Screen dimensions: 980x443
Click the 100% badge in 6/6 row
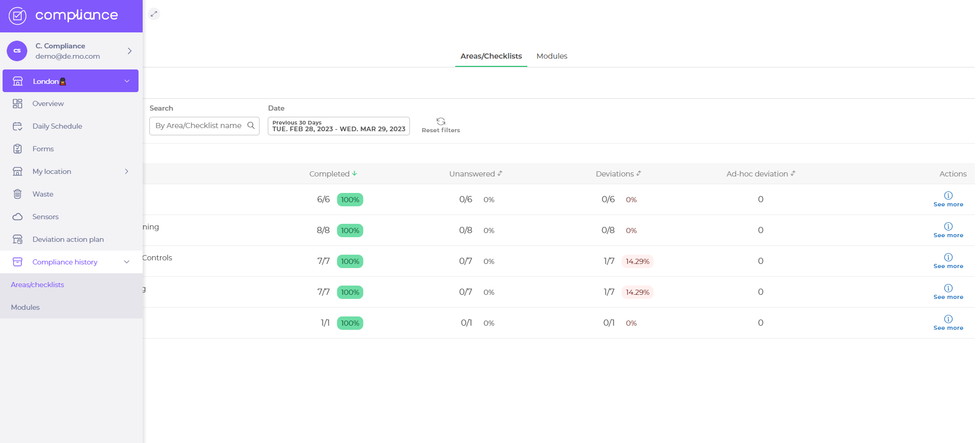point(350,200)
